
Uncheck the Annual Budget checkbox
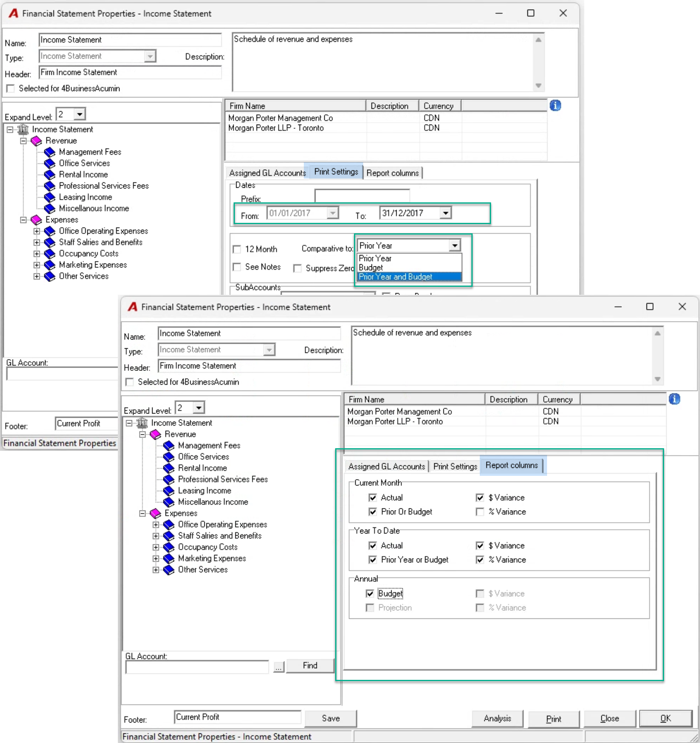pos(370,594)
